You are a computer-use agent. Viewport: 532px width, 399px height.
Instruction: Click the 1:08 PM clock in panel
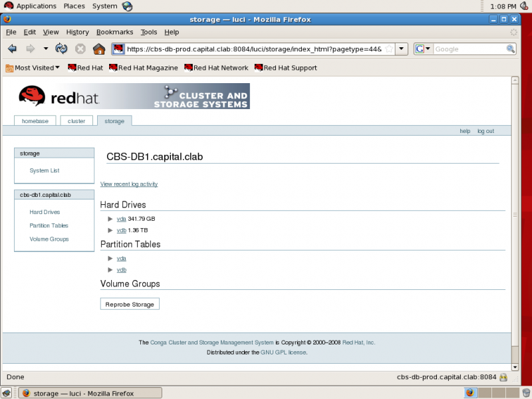(503, 6)
